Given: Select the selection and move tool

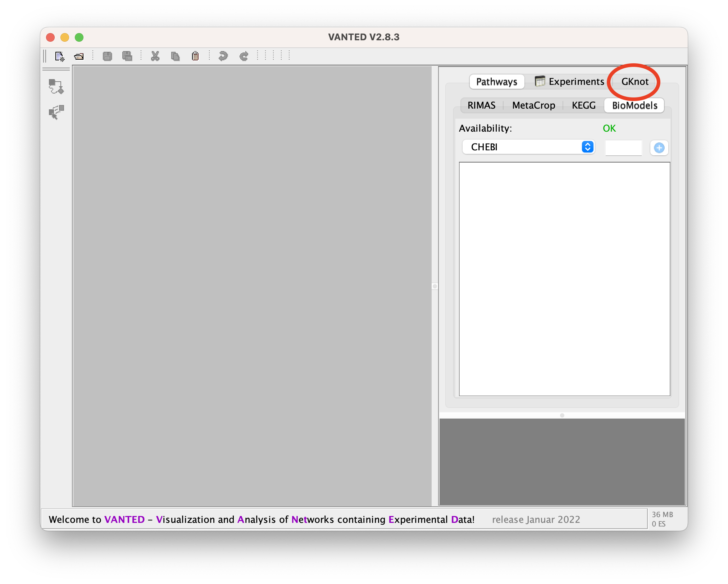Looking at the screenshot, I should [x=56, y=112].
